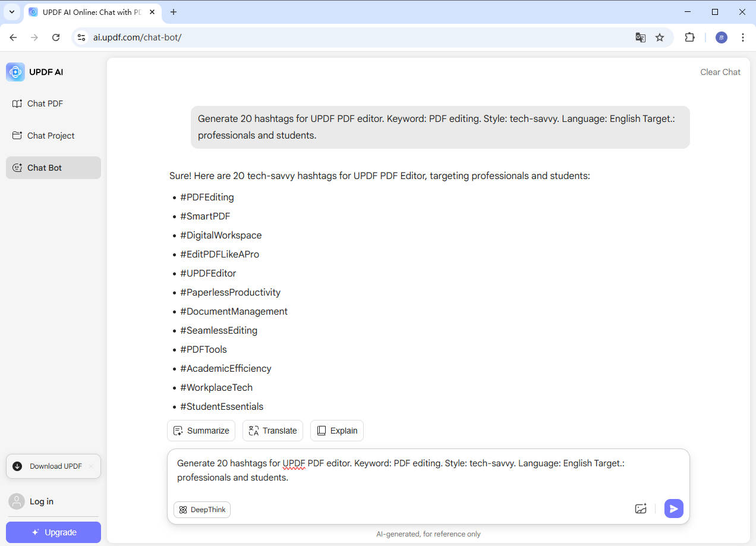The width and height of the screenshot is (756, 546).
Task: Click the Log in link
Action: (x=42, y=501)
